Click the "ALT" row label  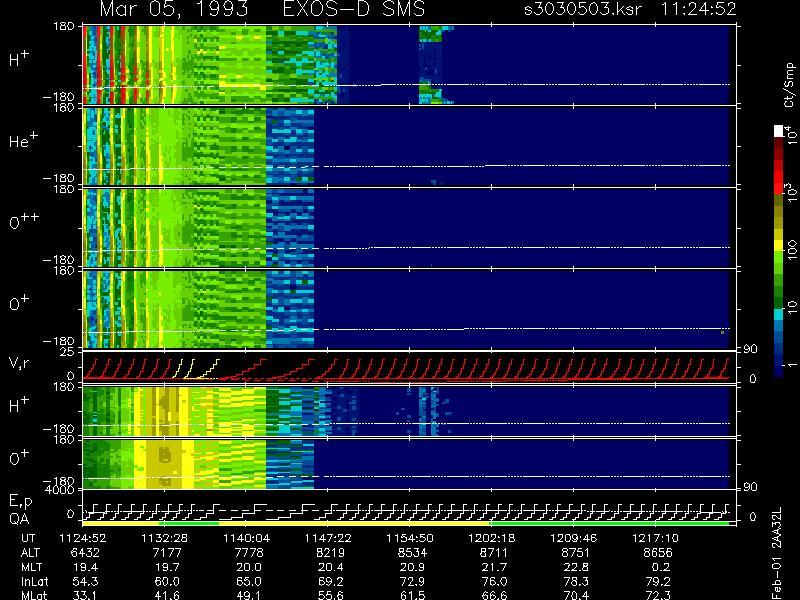coord(30,553)
